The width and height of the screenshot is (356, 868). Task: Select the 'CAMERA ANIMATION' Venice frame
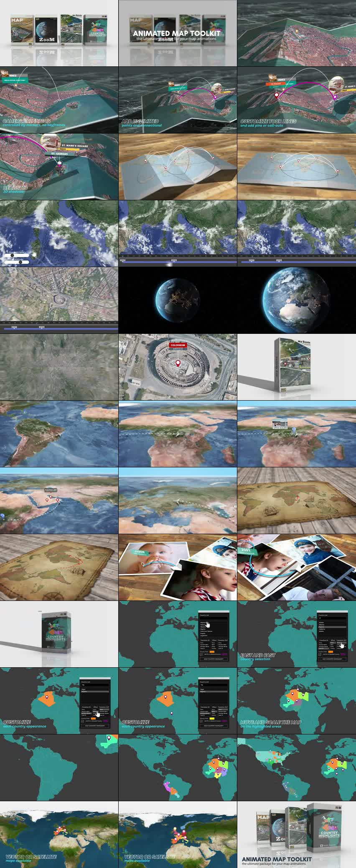click(59, 100)
